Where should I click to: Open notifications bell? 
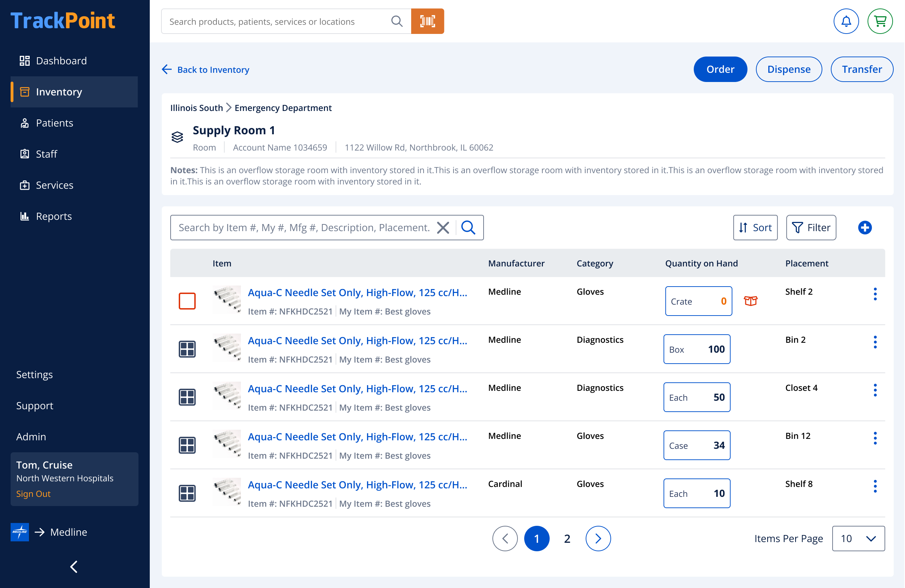[x=846, y=21]
